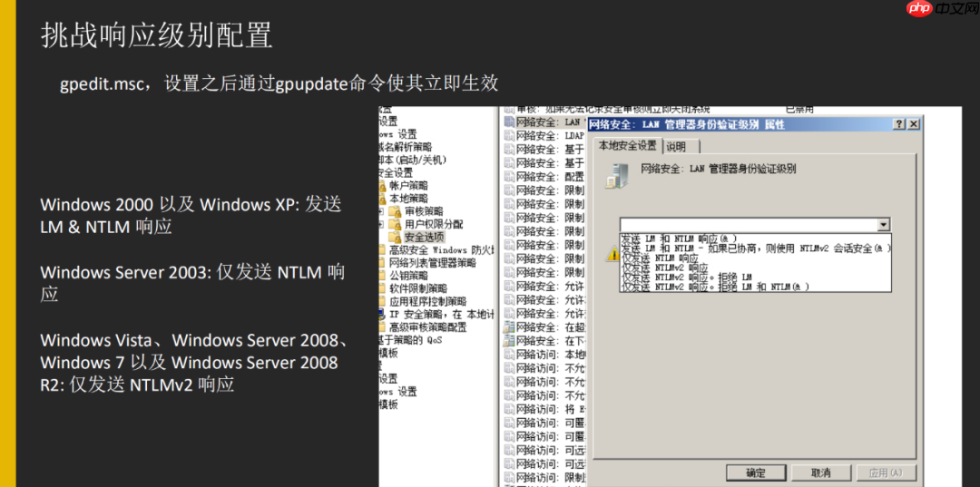The height and width of the screenshot is (487, 980).
Task: Select 本地策略 in the tree
Action: tap(408, 199)
